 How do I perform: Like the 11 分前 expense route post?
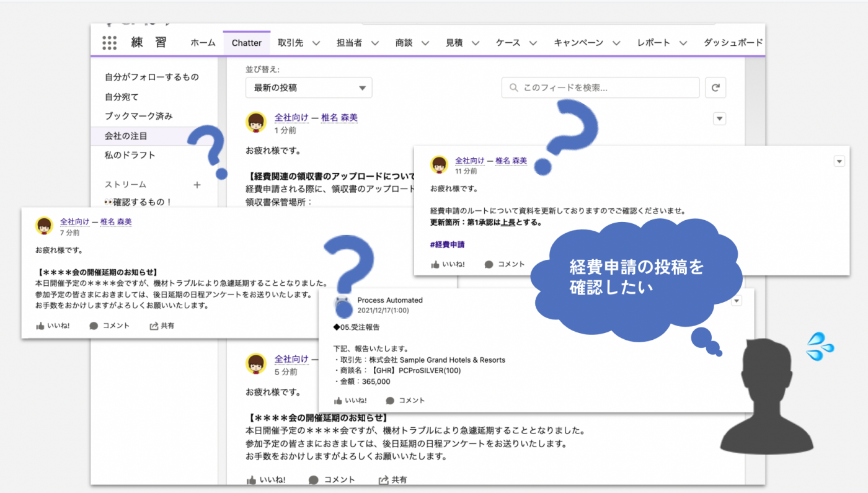tap(447, 264)
